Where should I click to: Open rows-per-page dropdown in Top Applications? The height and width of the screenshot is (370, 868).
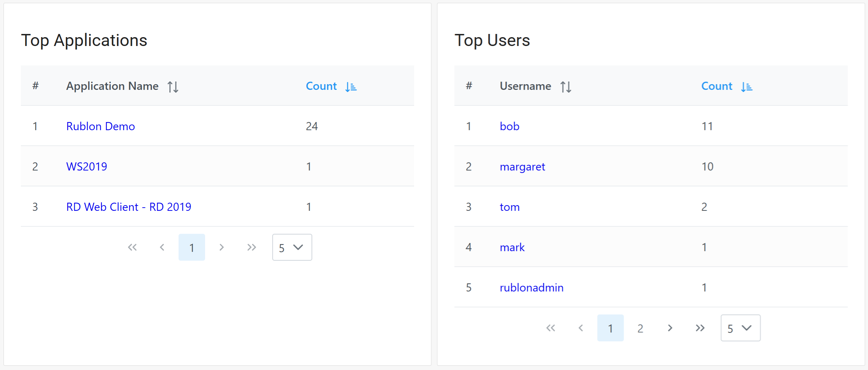(292, 247)
